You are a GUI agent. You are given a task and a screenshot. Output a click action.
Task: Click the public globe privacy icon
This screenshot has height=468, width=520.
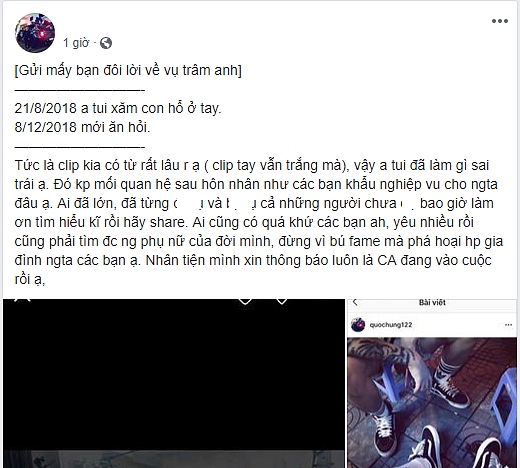coord(106,43)
